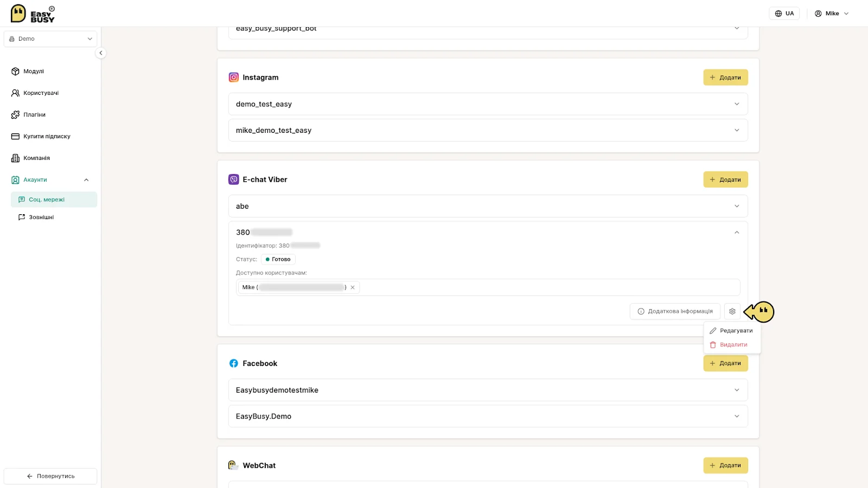Click the EasyBusy logo

(x=33, y=14)
